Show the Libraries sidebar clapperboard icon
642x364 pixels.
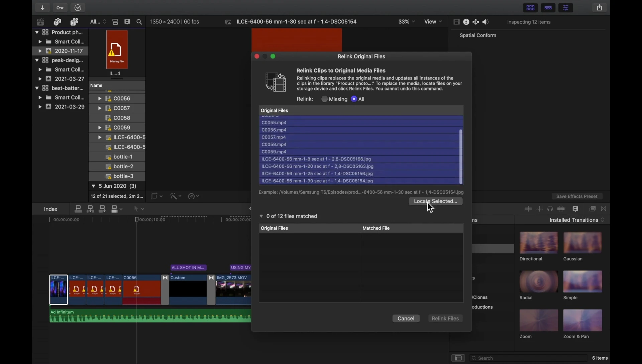tap(40, 22)
